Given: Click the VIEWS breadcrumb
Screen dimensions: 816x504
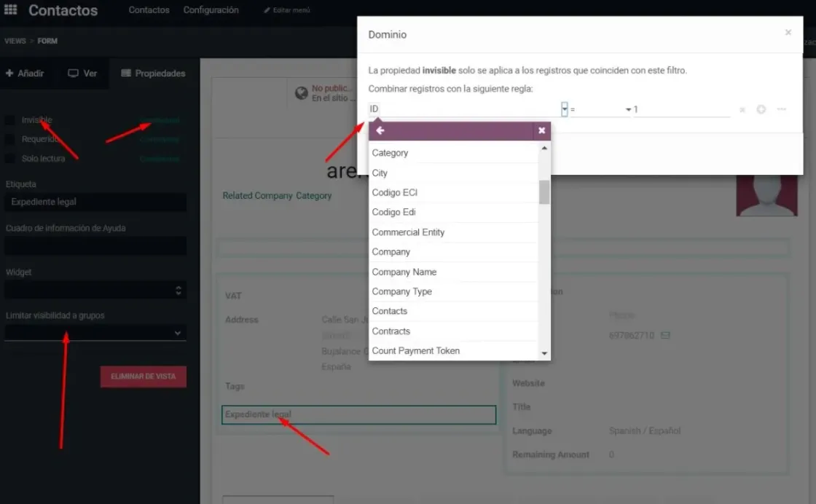Looking at the screenshot, I should coord(15,41).
